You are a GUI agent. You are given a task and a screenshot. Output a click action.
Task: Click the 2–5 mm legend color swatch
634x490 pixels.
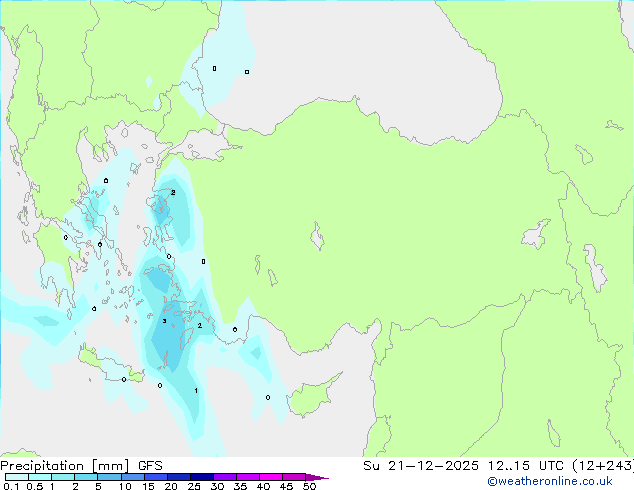point(87,477)
